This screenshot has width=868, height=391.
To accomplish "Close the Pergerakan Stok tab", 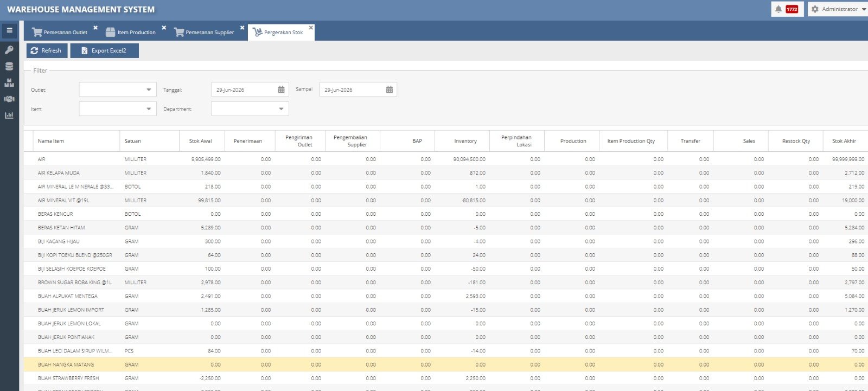I will [x=311, y=28].
